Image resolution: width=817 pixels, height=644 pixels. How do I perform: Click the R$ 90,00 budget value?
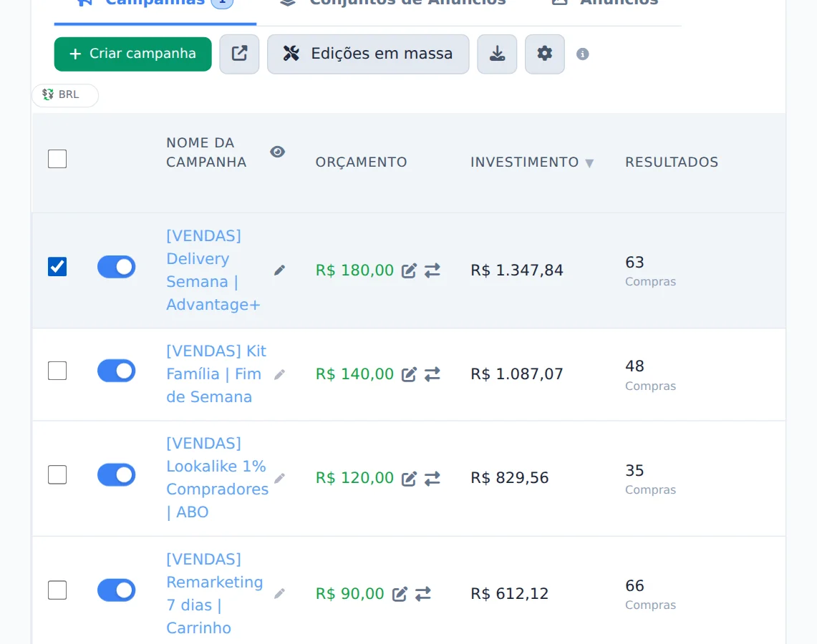(350, 593)
